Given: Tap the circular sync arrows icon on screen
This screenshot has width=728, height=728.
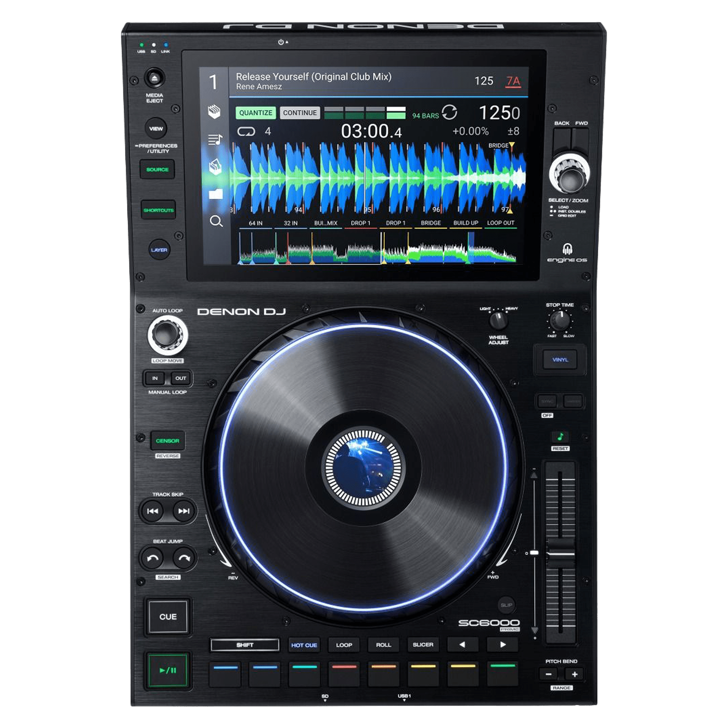Looking at the screenshot, I should [449, 112].
